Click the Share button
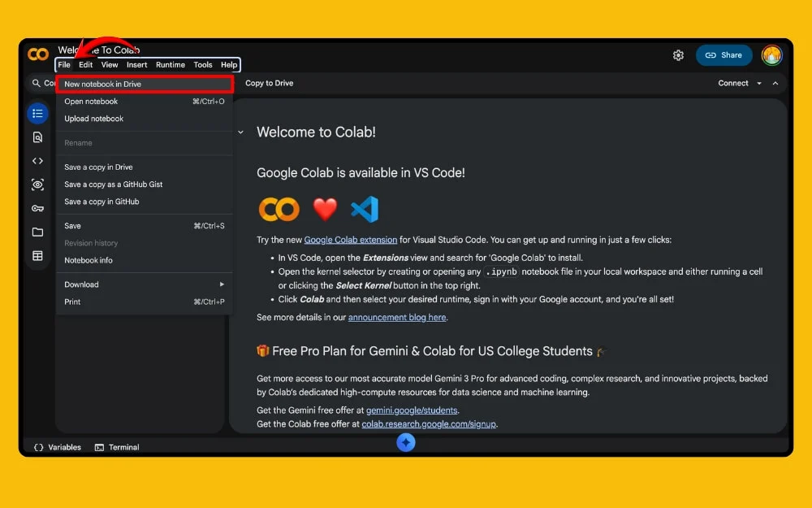812x508 pixels. click(x=723, y=54)
